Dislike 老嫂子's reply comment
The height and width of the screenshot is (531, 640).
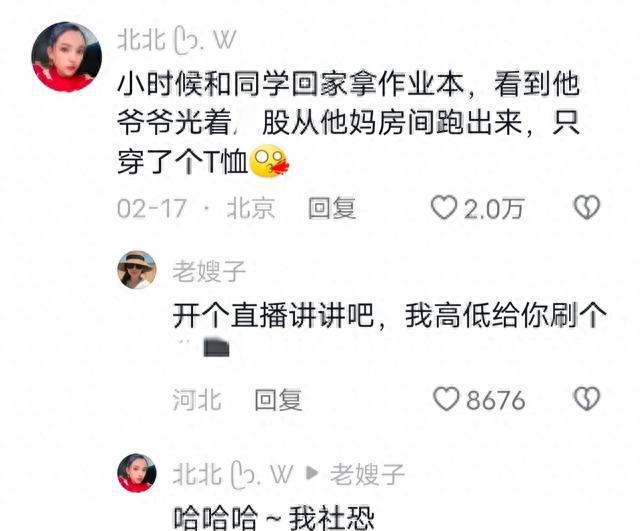(587, 399)
